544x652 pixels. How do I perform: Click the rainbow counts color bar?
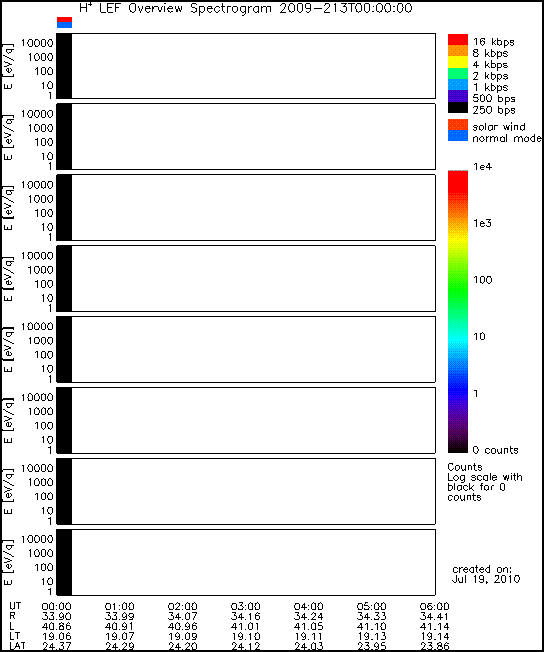coord(458,311)
